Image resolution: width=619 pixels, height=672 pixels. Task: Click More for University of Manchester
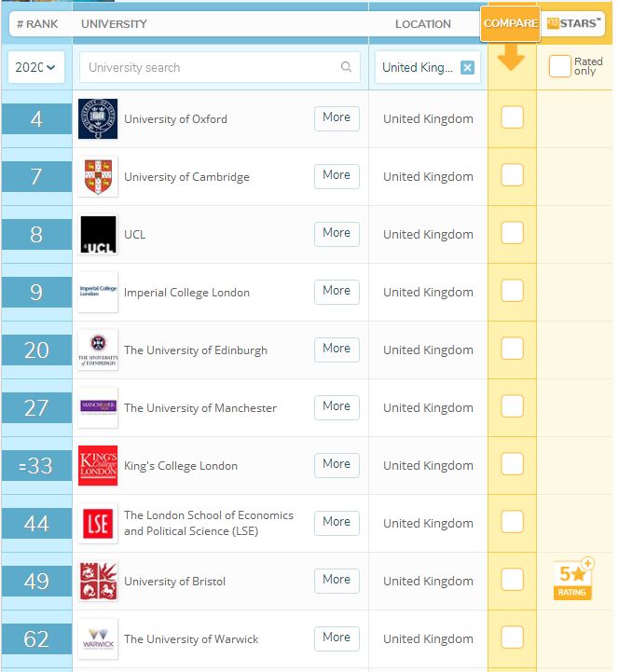click(337, 407)
